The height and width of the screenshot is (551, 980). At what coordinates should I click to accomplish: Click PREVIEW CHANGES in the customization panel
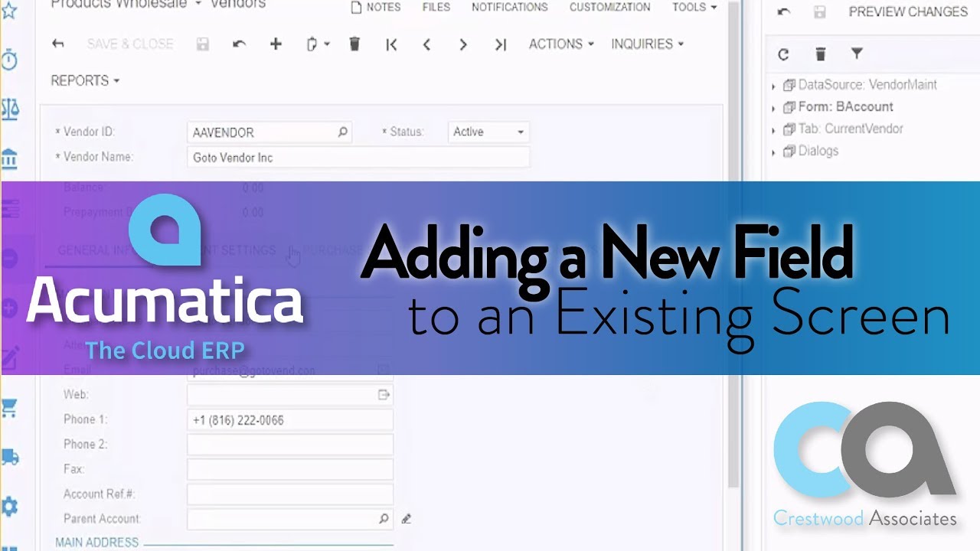(x=908, y=11)
